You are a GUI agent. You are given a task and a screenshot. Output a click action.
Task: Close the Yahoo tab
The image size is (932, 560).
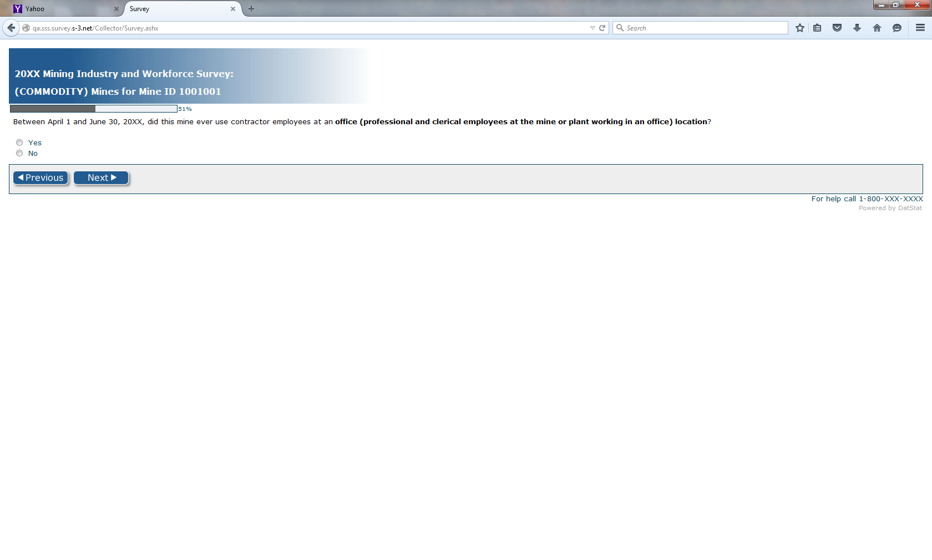click(x=116, y=9)
